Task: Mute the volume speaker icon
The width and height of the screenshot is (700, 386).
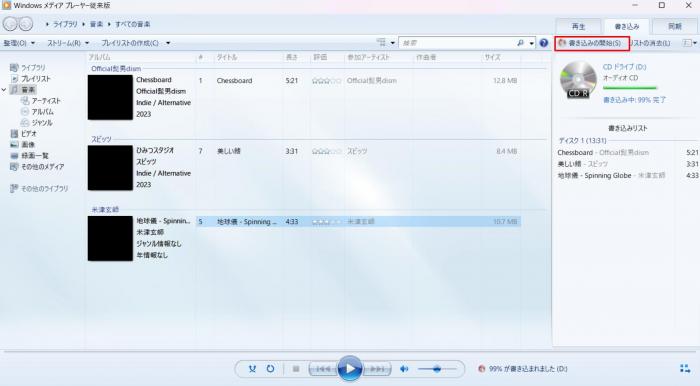Action: coord(404,369)
